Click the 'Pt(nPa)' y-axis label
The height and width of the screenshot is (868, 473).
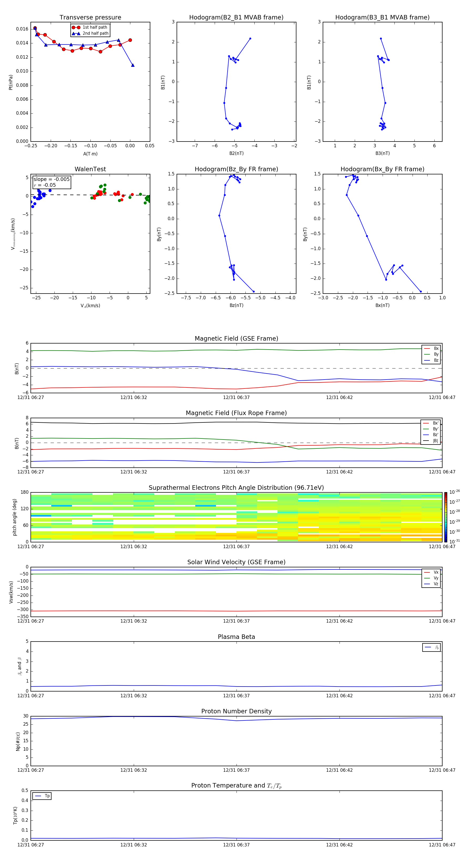(x=11, y=82)
